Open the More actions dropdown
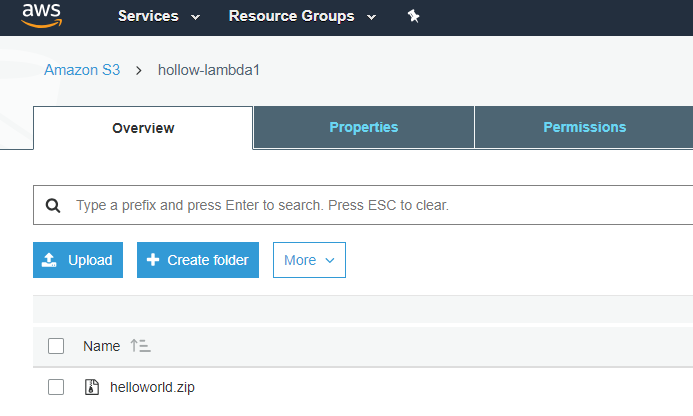The height and width of the screenshot is (416, 693). point(309,260)
